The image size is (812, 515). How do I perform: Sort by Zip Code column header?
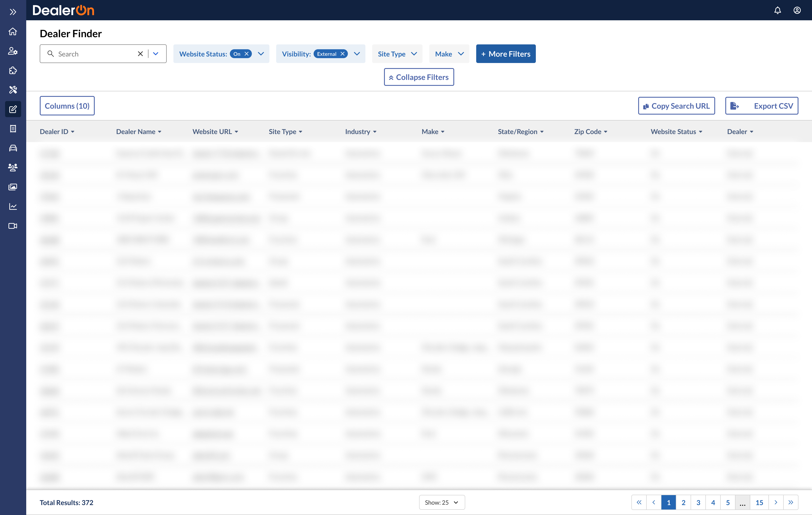tap(591, 131)
